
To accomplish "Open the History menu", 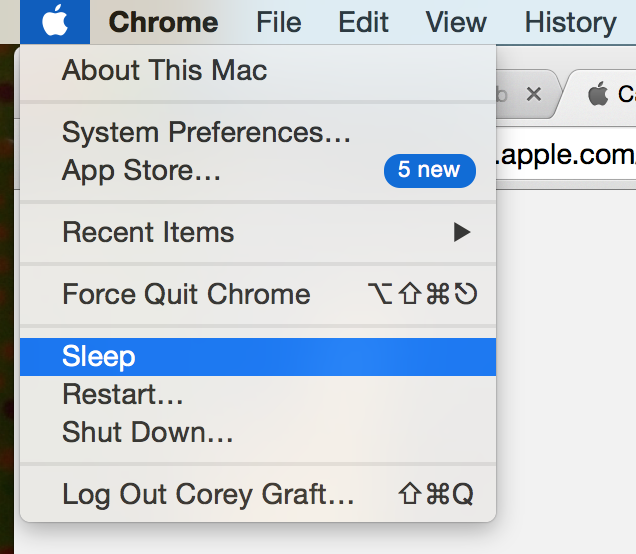I will (570, 21).
